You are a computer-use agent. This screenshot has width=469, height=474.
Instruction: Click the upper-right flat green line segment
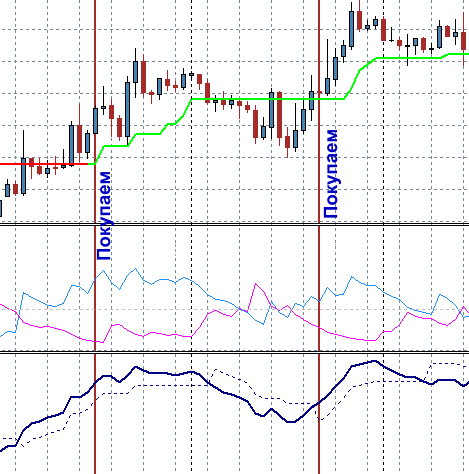409,58
